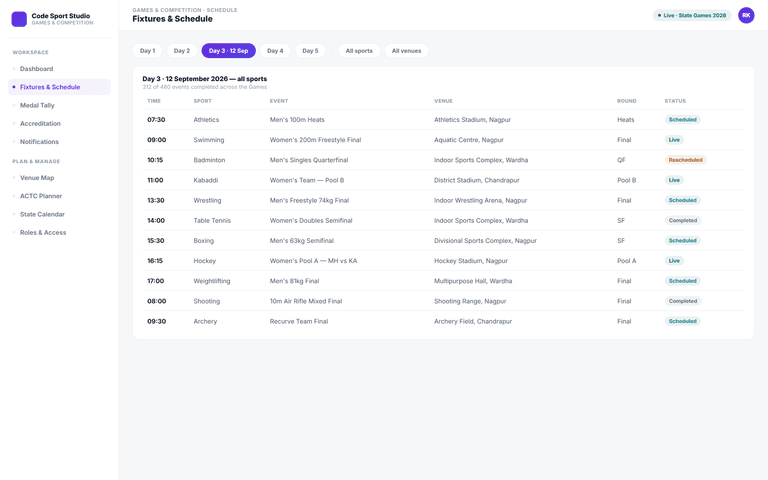The width and height of the screenshot is (768, 480).
Task: Open Roles & Access
Action: [59, 232]
